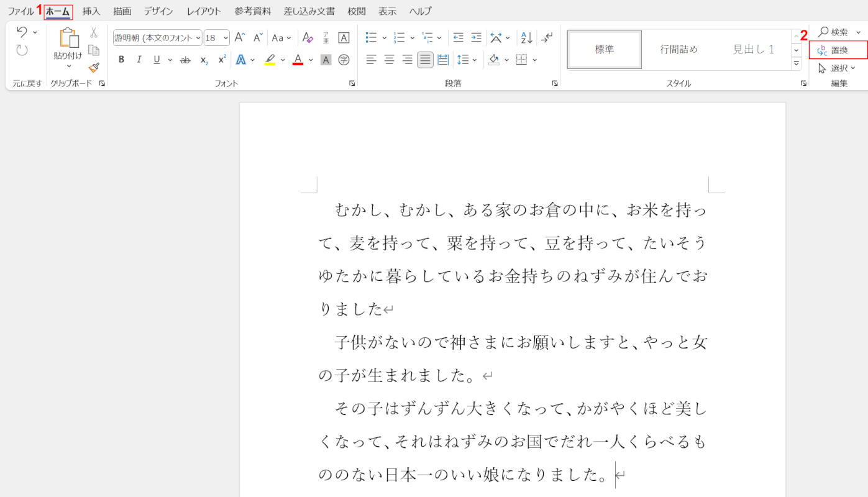Screen dimensions: 868x497
Task: Center paragraph text
Action: tap(389, 60)
